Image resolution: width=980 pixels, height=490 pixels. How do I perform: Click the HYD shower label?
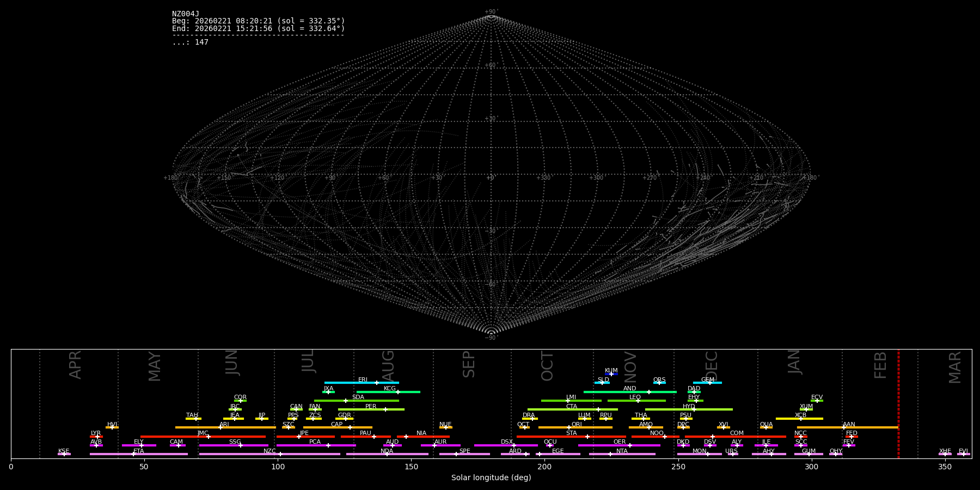689,406
